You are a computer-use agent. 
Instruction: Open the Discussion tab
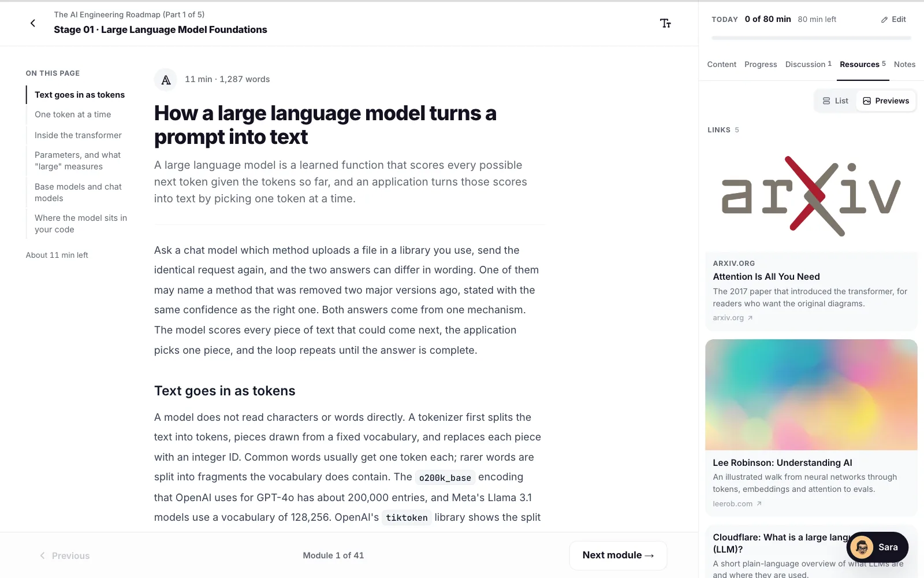click(x=808, y=64)
